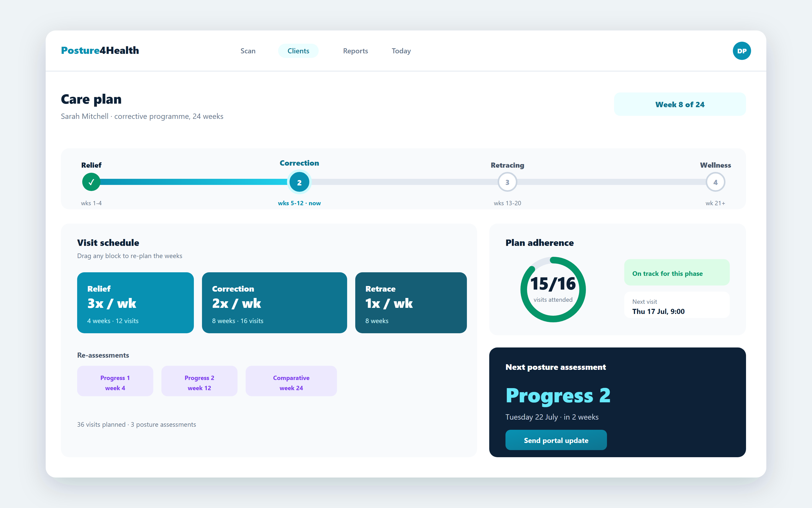Open the Progress 1 week 4 re-assessment

click(115, 381)
